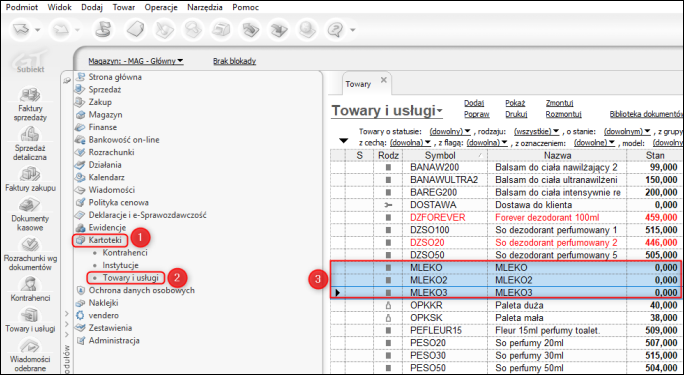Open Towary i usługi shortcut icon in sidebar
Screen dimensions: 684x375
coord(30,315)
